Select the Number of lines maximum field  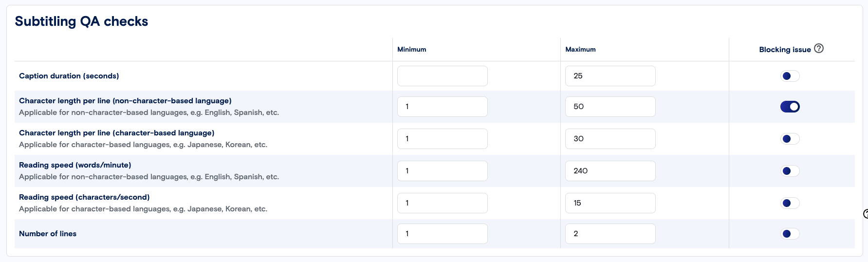click(610, 234)
